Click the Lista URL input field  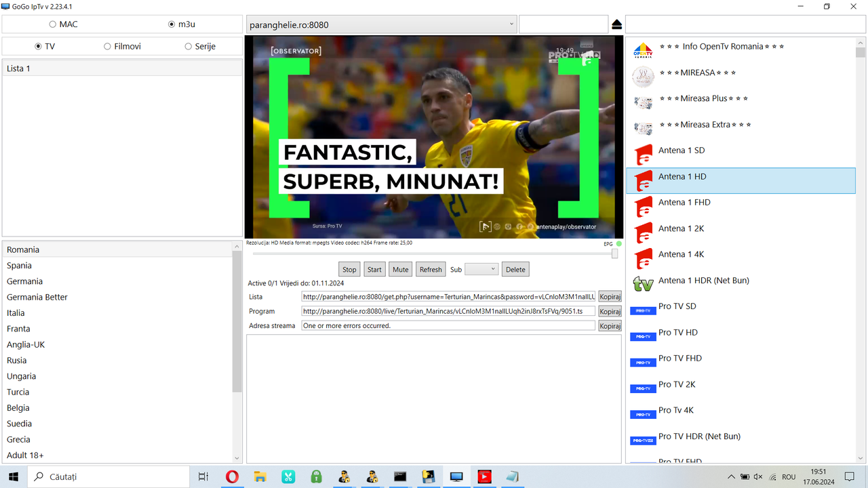tap(448, 297)
